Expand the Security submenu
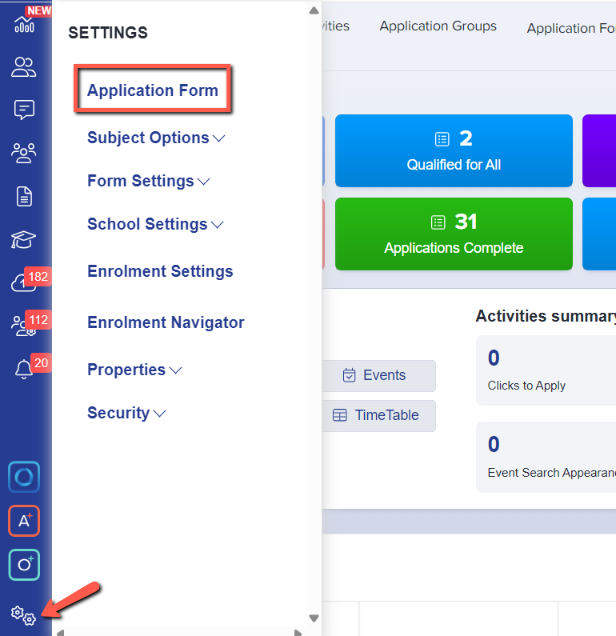Image resolution: width=616 pixels, height=636 pixels. 126,413
